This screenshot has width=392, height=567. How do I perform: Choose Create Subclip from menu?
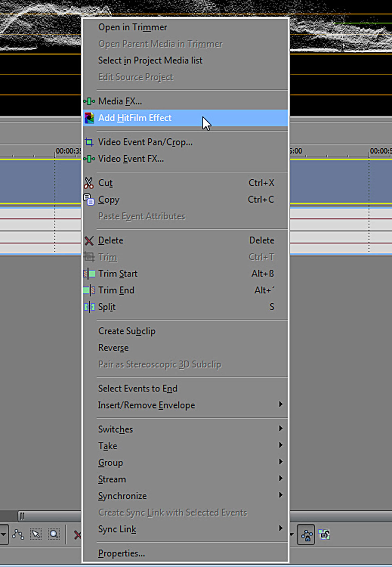(126, 331)
